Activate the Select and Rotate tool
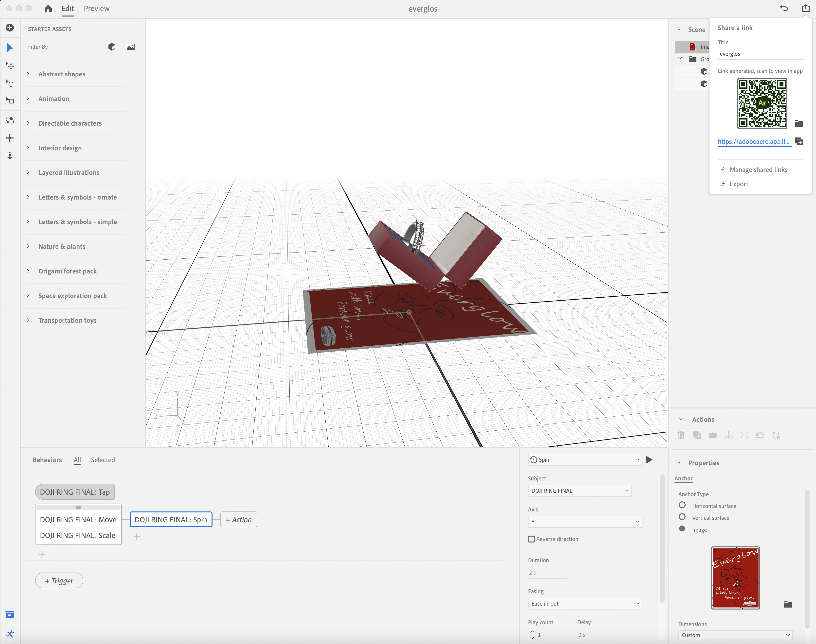This screenshot has height=644, width=816. [10, 83]
